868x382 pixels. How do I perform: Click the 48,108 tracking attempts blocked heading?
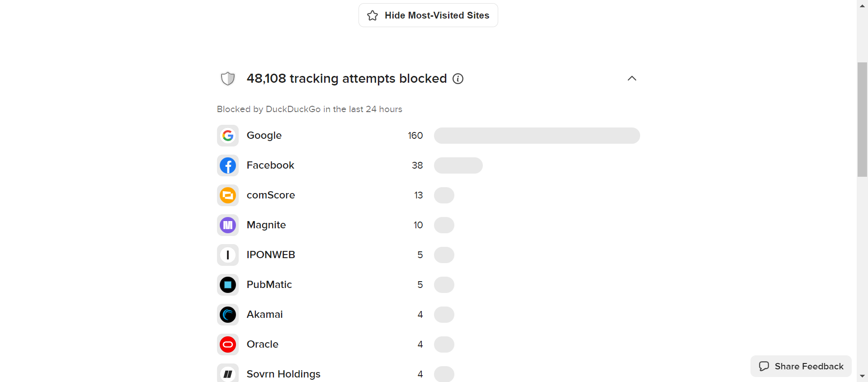click(x=346, y=79)
